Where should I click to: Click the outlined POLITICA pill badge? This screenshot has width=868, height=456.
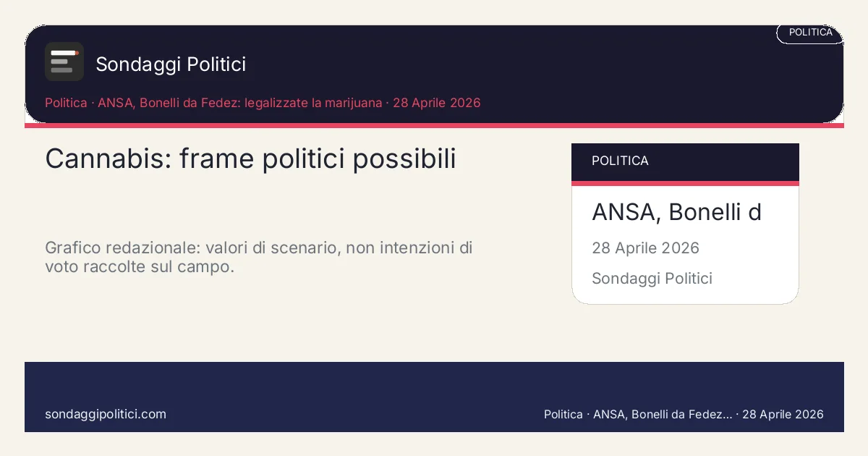(x=810, y=33)
